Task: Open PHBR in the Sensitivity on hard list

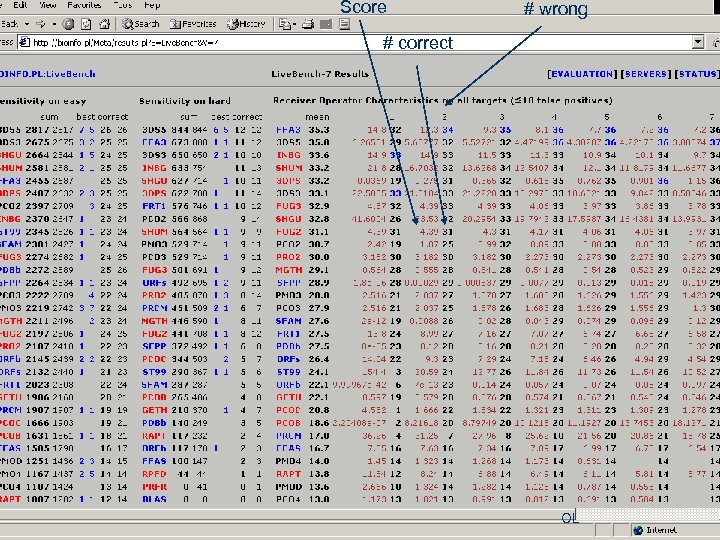Action: point(154,487)
